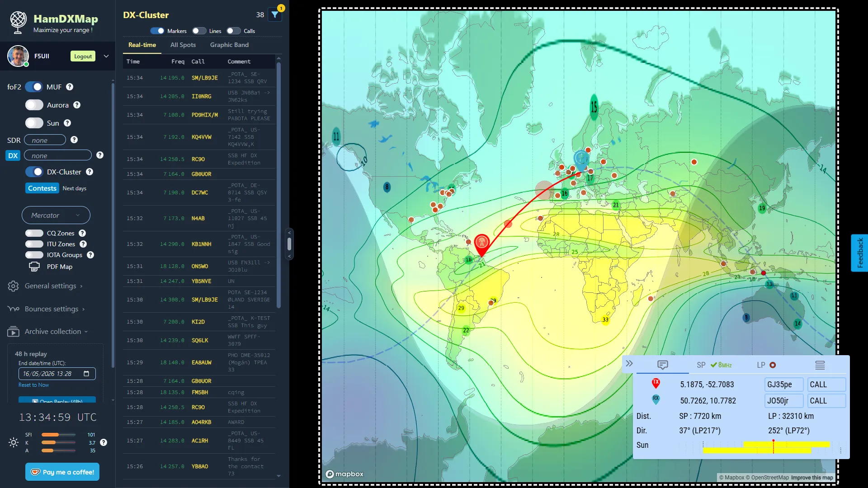Open the Mercator projection dropdown
The width and height of the screenshot is (868, 488).
[x=56, y=215]
